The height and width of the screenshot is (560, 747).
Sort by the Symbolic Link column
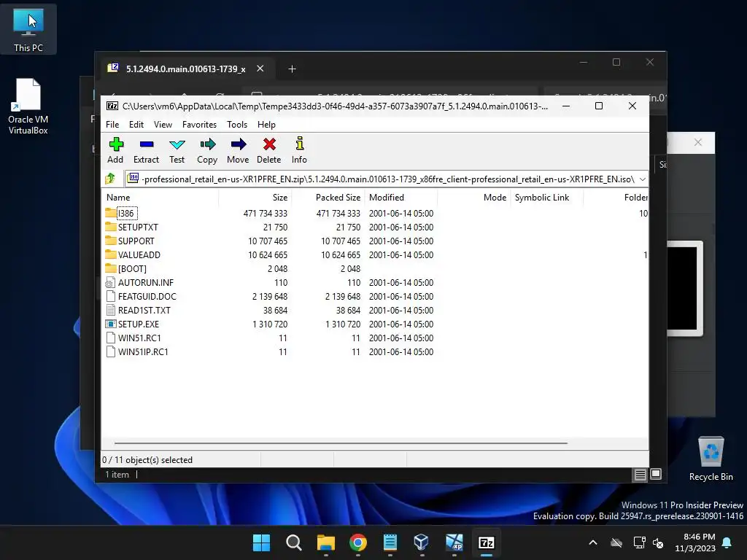click(547, 197)
